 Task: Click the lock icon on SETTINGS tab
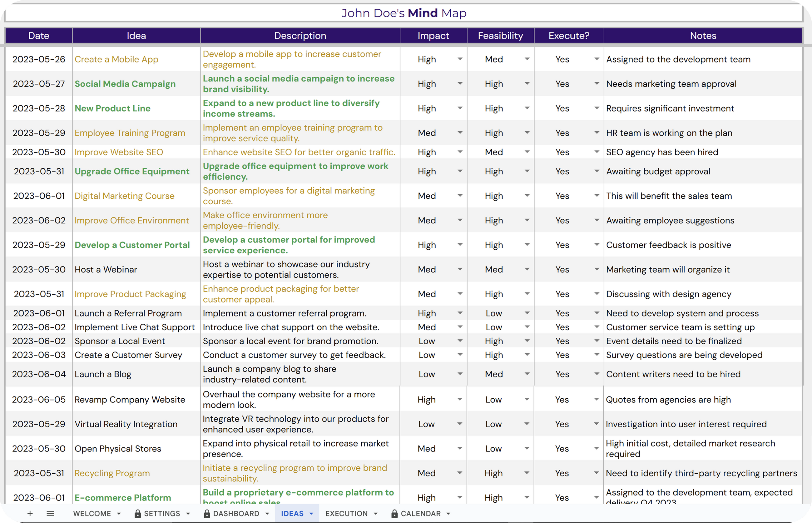tap(137, 514)
